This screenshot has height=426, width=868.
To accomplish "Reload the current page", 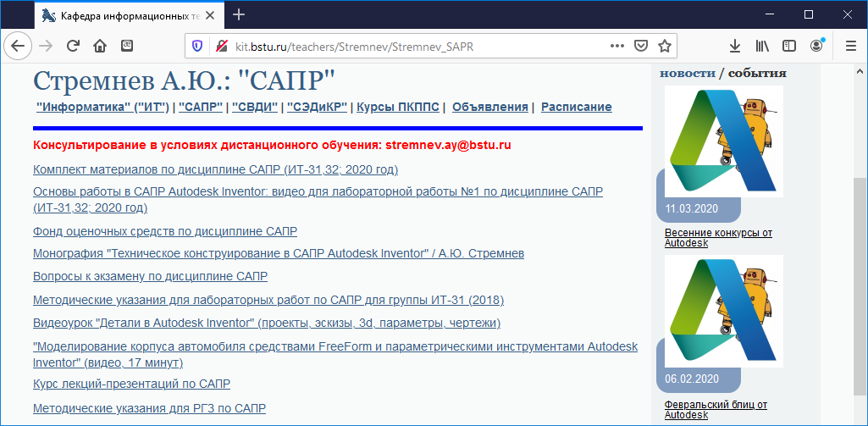I will [x=73, y=46].
